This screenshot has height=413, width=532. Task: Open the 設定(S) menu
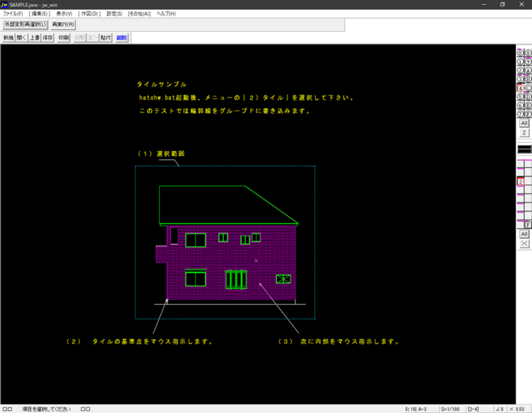click(114, 14)
